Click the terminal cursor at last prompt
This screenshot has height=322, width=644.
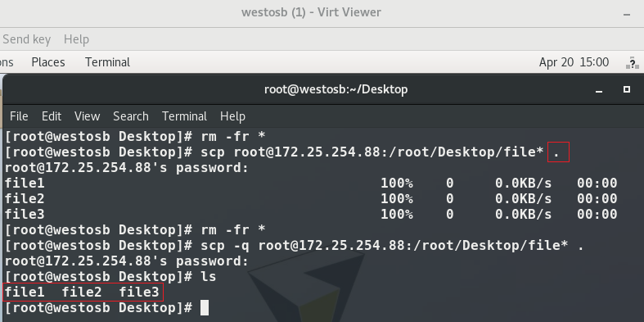click(x=205, y=307)
